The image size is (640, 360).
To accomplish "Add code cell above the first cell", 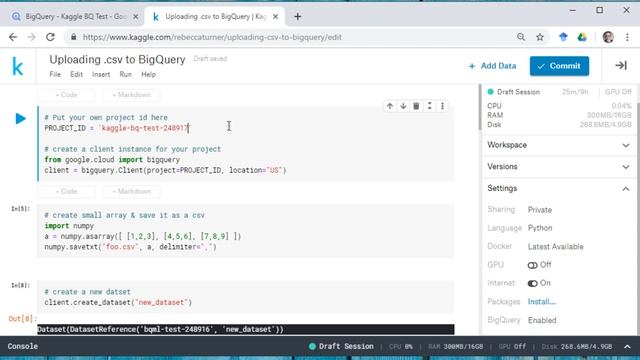I will click(x=66, y=95).
